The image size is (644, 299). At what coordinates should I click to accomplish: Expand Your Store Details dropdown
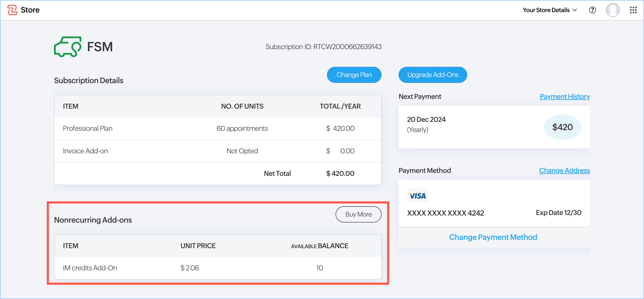(x=550, y=10)
